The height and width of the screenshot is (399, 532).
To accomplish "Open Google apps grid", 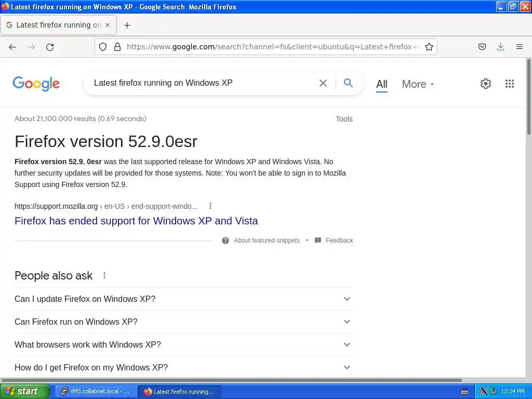I will [509, 84].
